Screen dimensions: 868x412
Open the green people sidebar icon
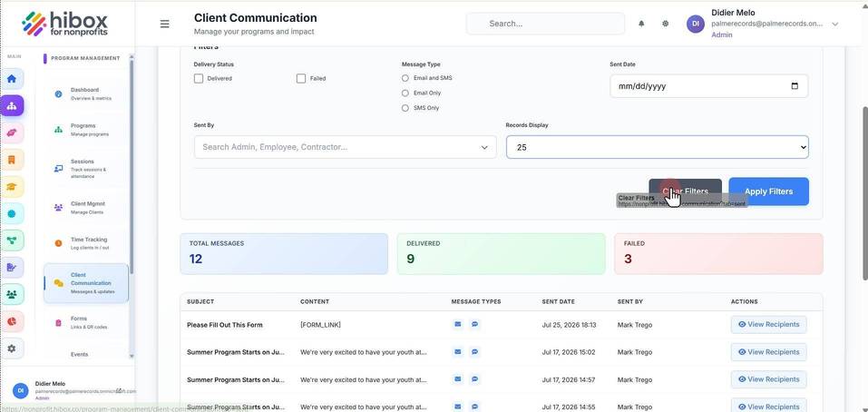(12, 294)
